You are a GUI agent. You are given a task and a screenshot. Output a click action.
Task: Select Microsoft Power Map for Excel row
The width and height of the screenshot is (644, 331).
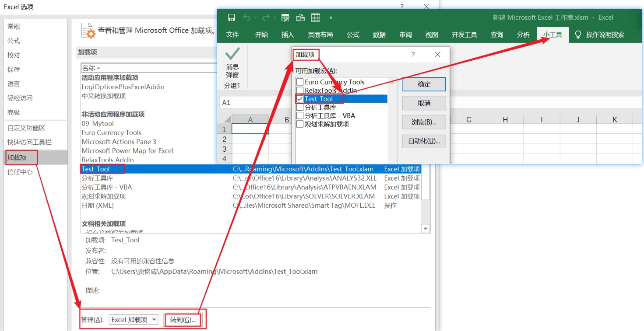coord(251,151)
